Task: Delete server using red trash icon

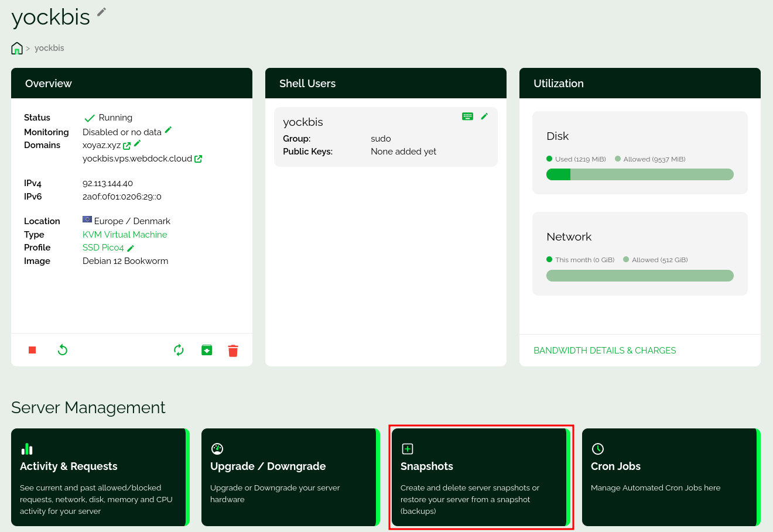Action: point(233,351)
